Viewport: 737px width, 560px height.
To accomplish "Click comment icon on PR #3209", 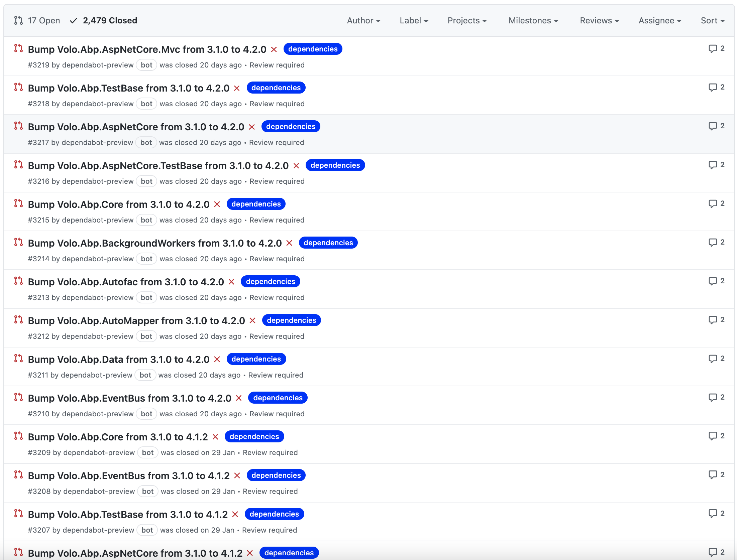I will pos(713,436).
